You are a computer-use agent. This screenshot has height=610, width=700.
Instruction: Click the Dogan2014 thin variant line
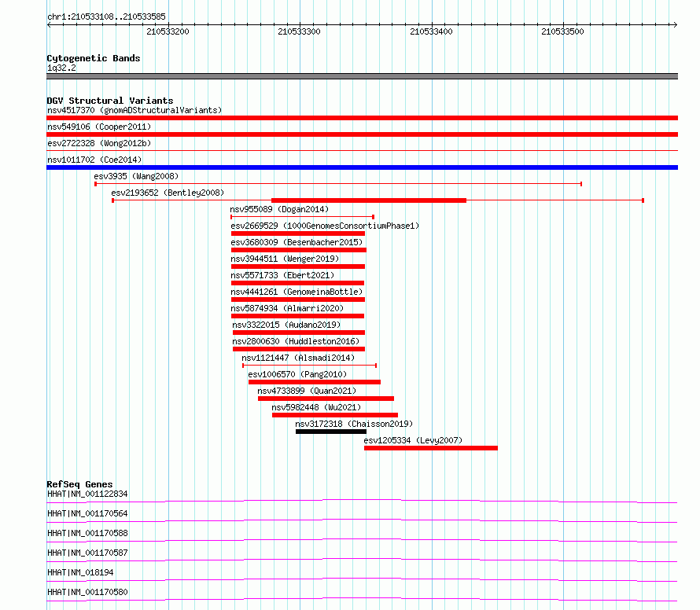coord(302,217)
